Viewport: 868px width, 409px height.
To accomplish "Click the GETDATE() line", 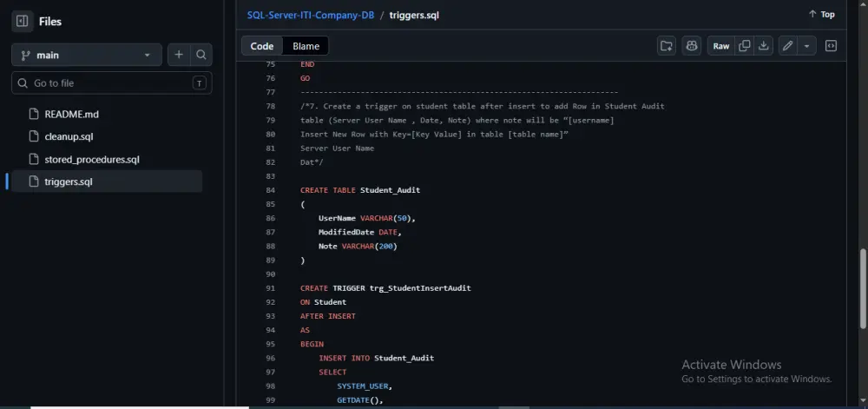I will [360, 399].
